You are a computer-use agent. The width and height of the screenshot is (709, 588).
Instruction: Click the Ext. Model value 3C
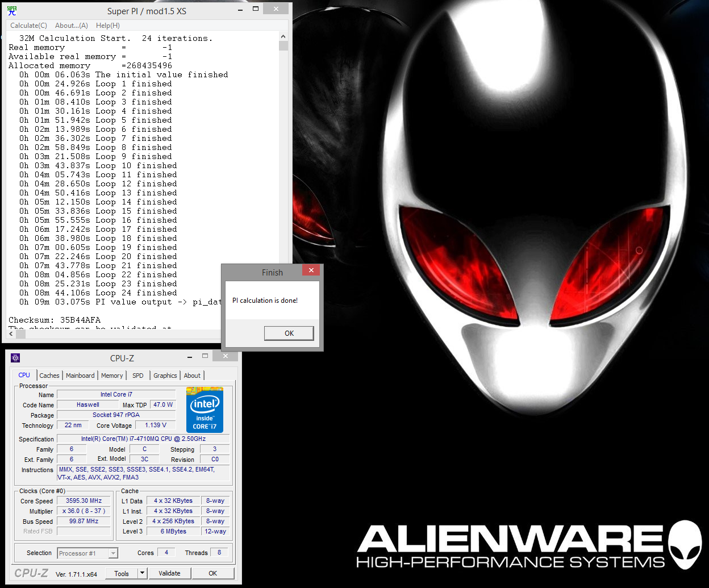tap(144, 459)
